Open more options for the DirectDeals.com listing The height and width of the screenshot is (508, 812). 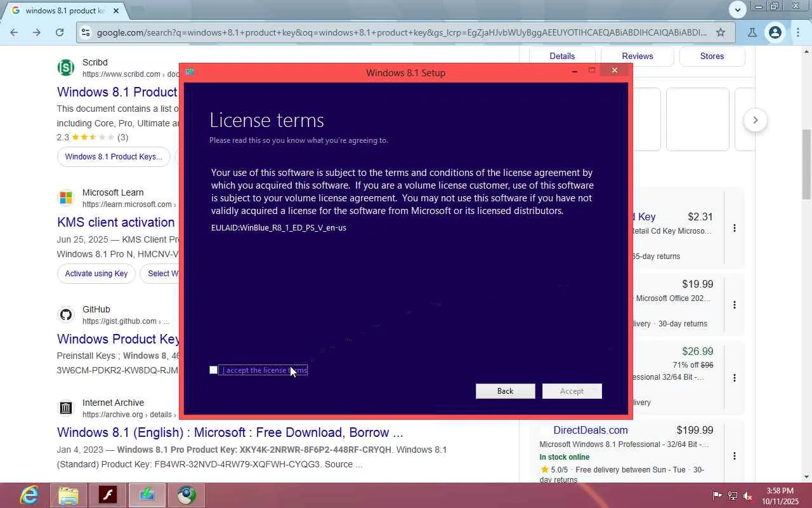[735, 456]
